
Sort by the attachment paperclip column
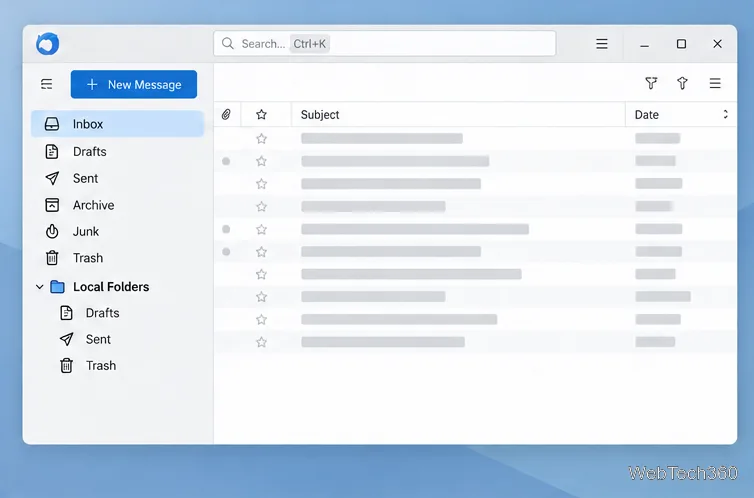pos(226,114)
